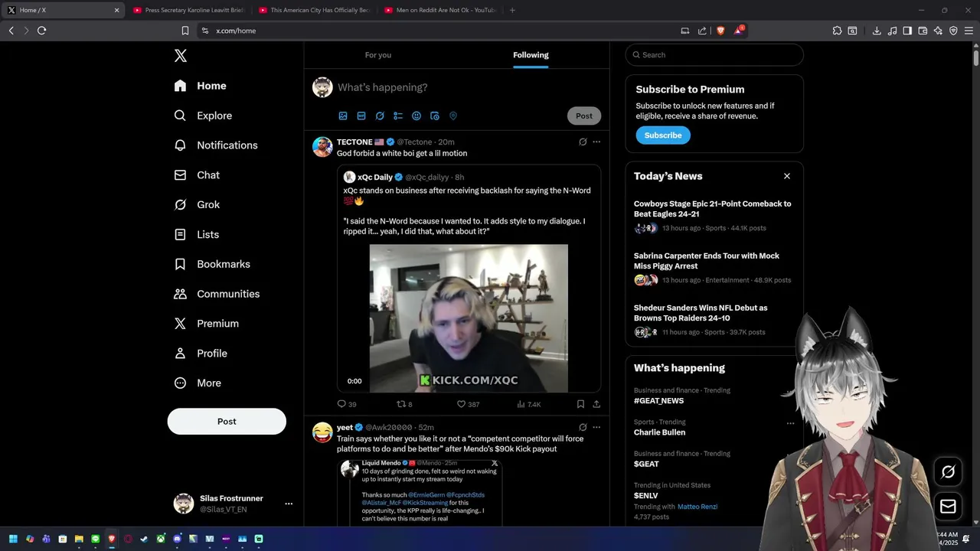
Task: Switch to the Men on Reddit YouTube tab
Action: pos(440,10)
